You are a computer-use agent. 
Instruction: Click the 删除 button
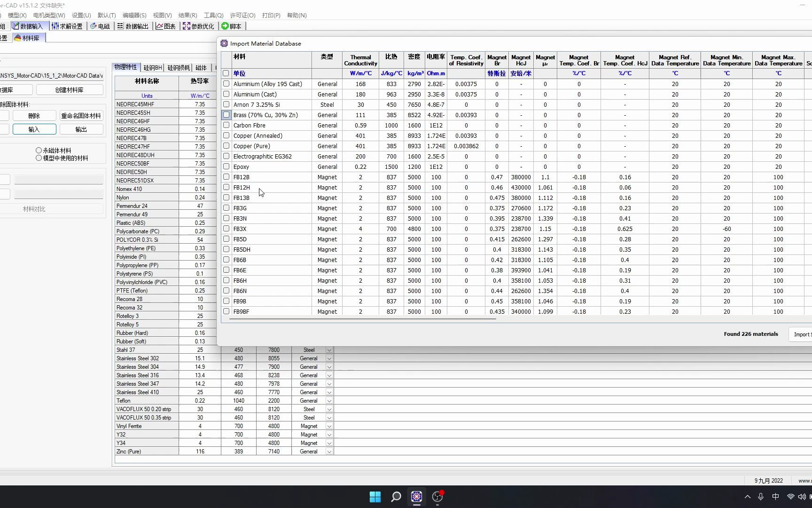click(x=34, y=116)
